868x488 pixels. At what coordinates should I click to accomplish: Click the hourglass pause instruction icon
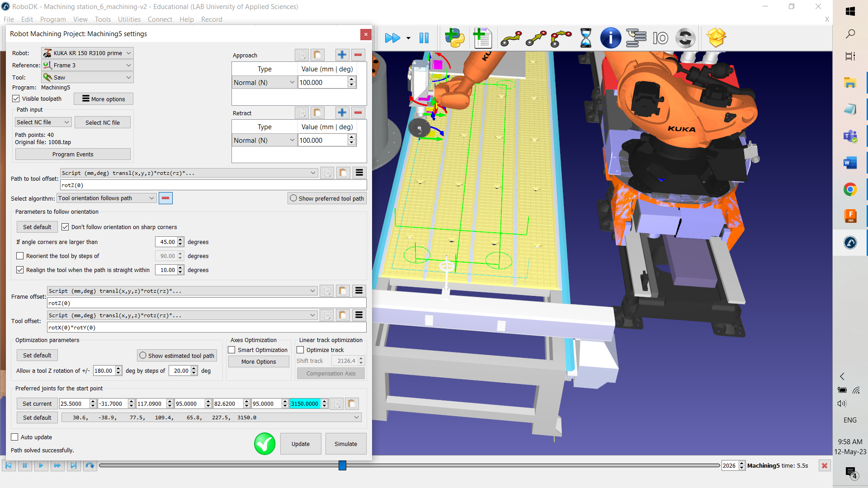pos(585,38)
